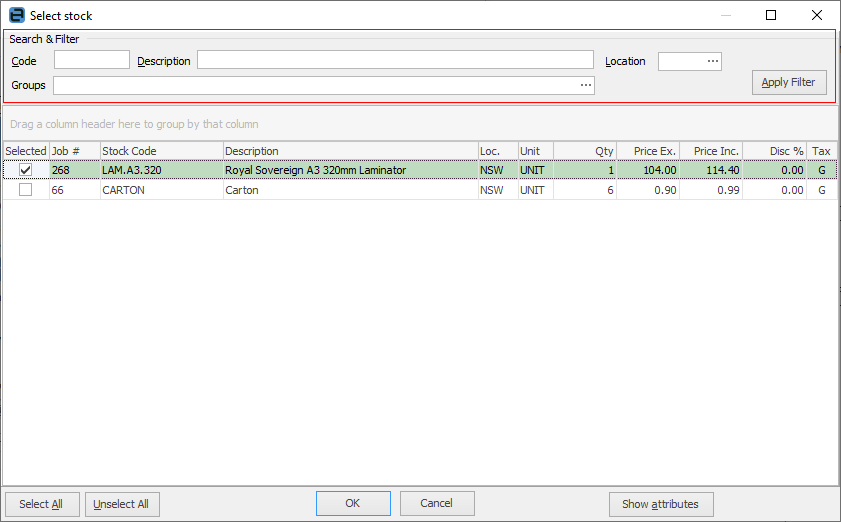Sort by the Description column header
Screen dimensions: 841x522
tap(350, 151)
